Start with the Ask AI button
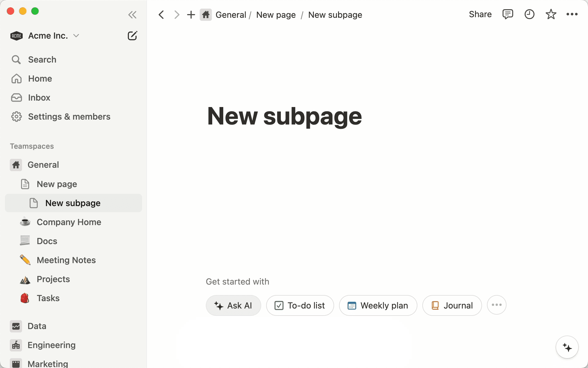 [233, 305]
